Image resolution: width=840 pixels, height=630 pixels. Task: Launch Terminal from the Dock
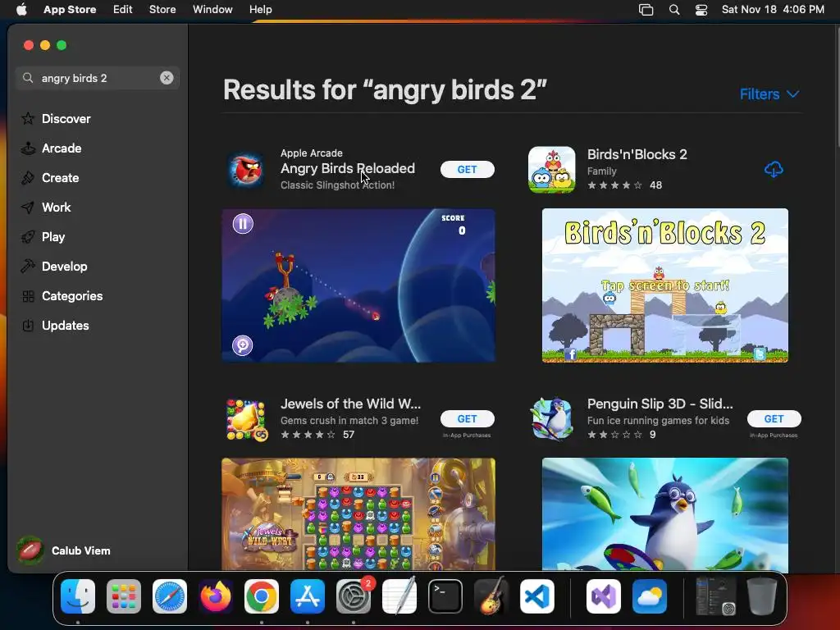point(445,596)
